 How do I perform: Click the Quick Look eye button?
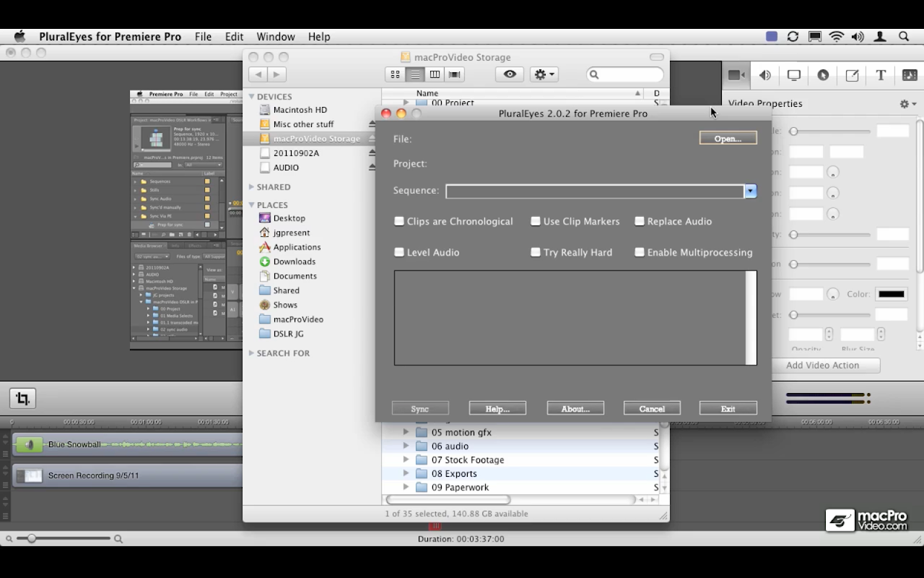point(510,74)
